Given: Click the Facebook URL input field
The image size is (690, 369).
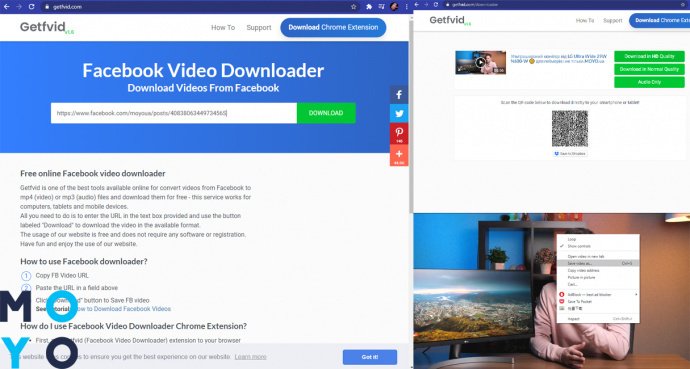Looking at the screenshot, I should (174, 113).
